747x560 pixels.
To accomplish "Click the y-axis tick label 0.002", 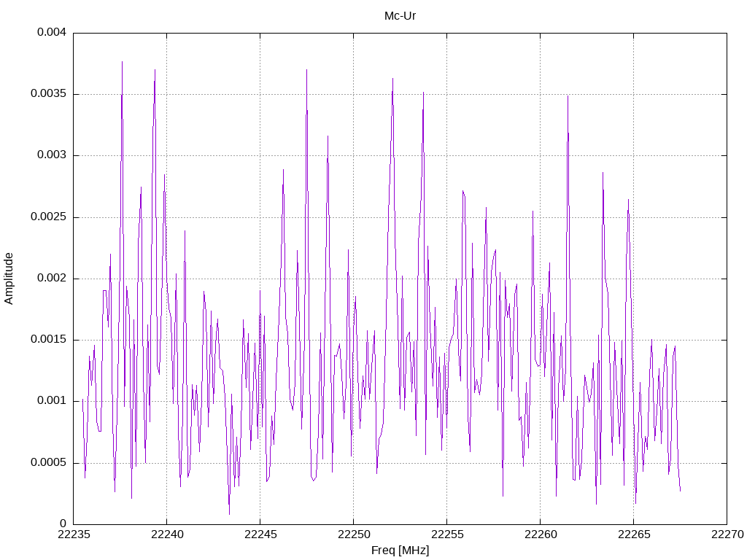I will 52,278.
